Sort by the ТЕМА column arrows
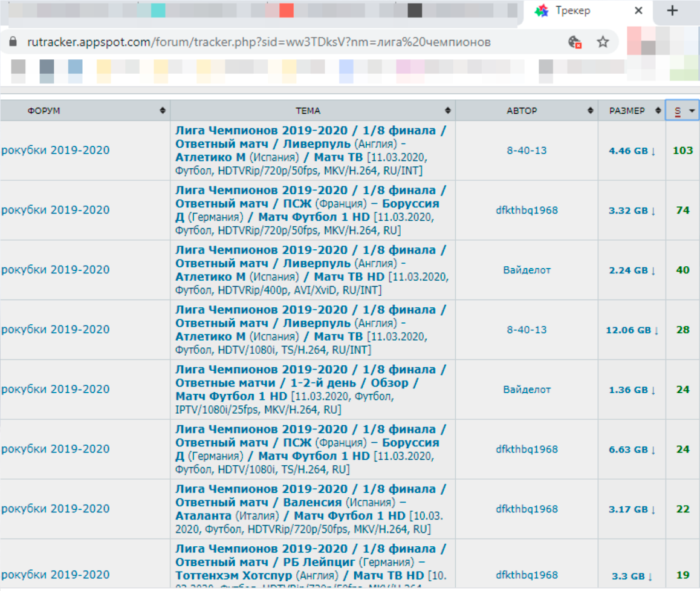Screen dimensions: 700x591 [x=448, y=110]
